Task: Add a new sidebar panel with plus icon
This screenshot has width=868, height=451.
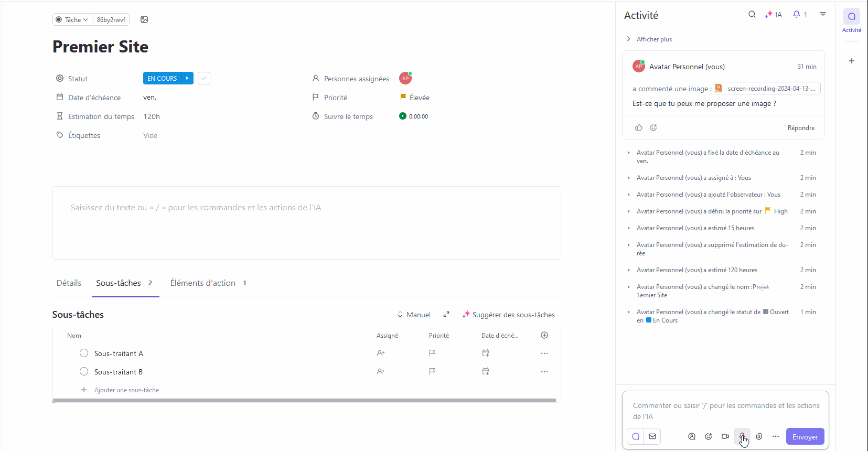Action: click(852, 61)
